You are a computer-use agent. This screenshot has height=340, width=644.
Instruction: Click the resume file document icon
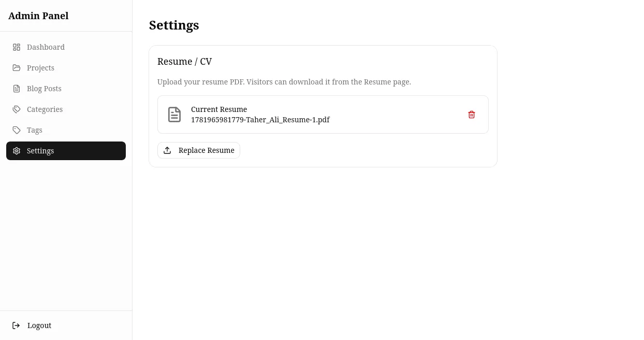tap(174, 115)
